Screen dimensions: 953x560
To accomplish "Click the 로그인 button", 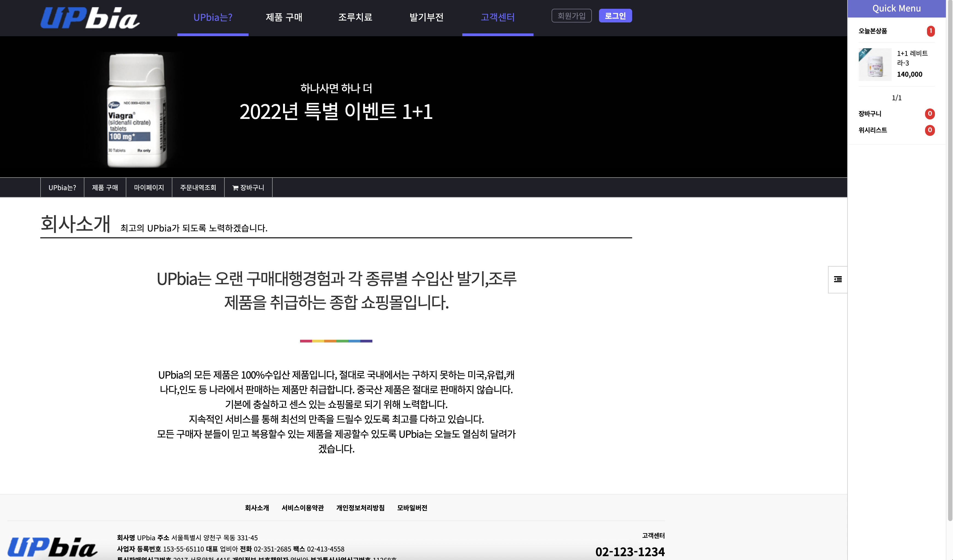I will point(615,16).
